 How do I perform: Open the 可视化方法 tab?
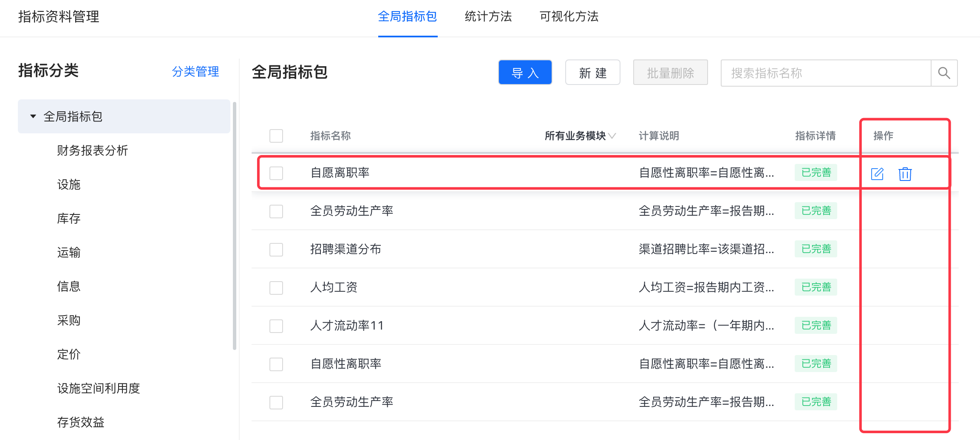tap(569, 17)
